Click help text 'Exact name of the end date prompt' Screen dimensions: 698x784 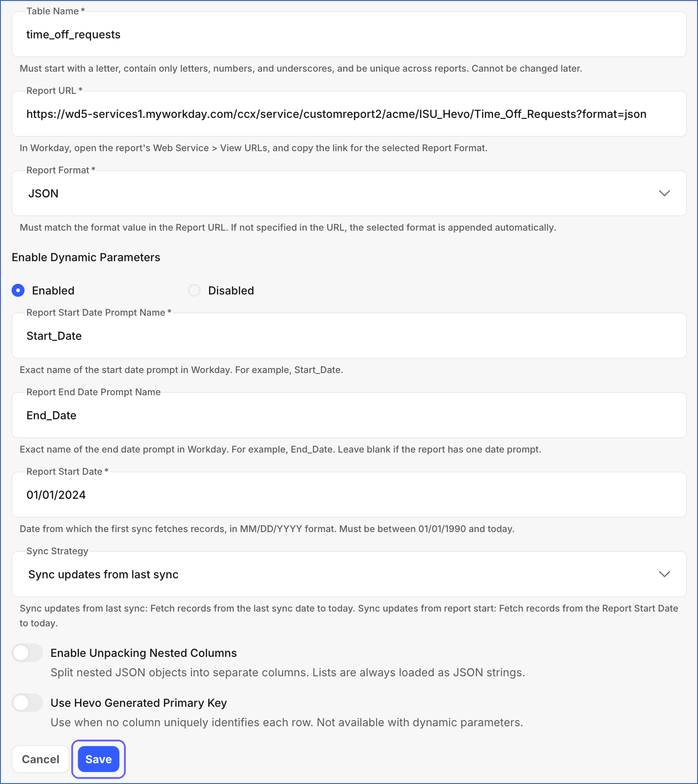[280, 449]
